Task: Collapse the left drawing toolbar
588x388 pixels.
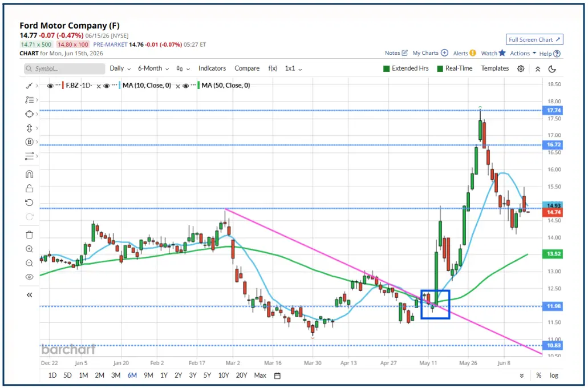Action: (x=29, y=295)
